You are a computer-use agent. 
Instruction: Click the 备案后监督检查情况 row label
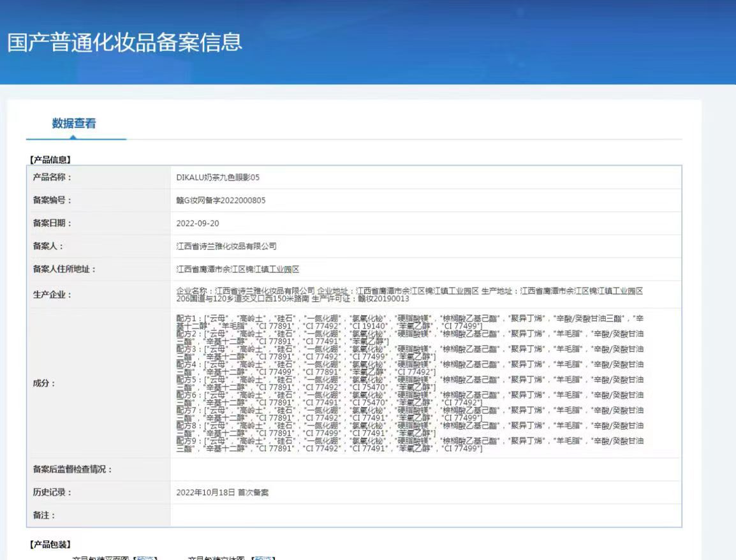coord(72,469)
